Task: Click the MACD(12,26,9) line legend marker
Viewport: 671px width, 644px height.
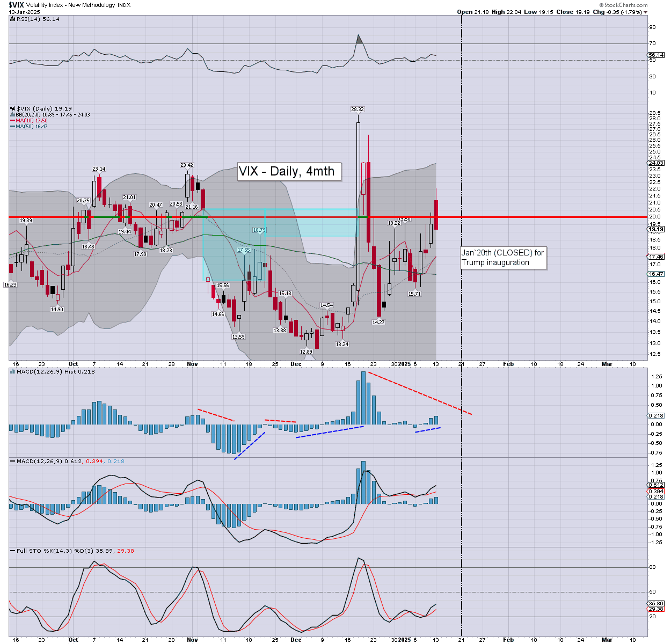Action: [x=12, y=461]
